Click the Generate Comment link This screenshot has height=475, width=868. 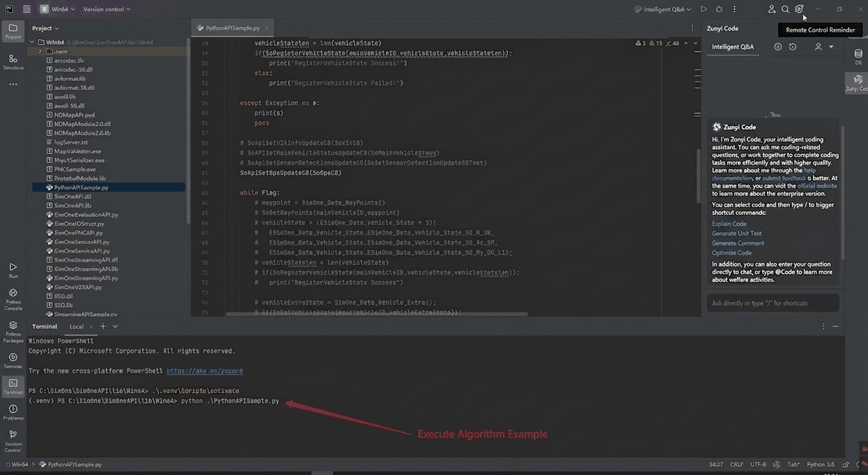click(738, 243)
